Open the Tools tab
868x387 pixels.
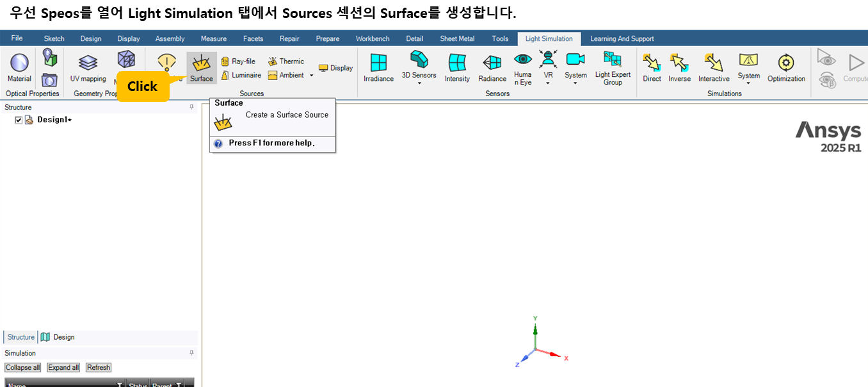tap(501, 38)
